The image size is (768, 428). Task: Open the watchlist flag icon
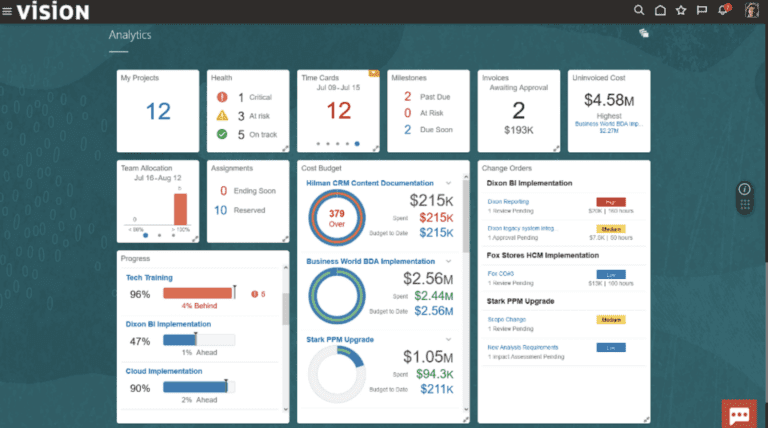(x=702, y=10)
